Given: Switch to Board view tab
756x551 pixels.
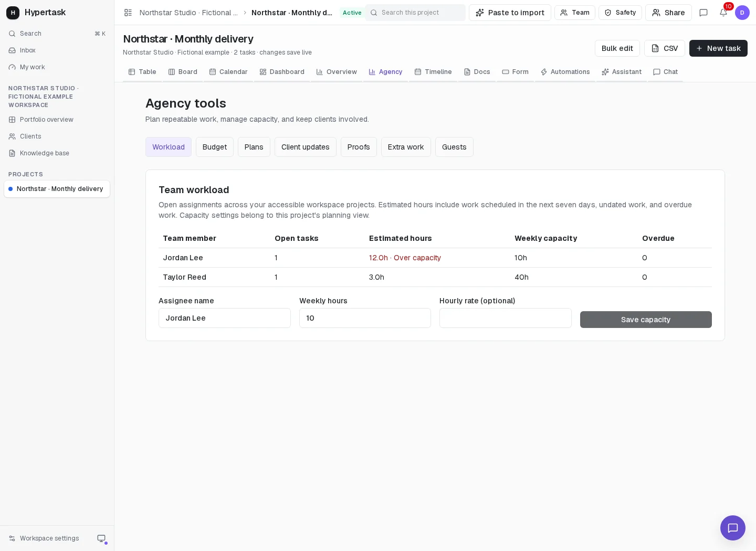Looking at the screenshot, I should (183, 72).
